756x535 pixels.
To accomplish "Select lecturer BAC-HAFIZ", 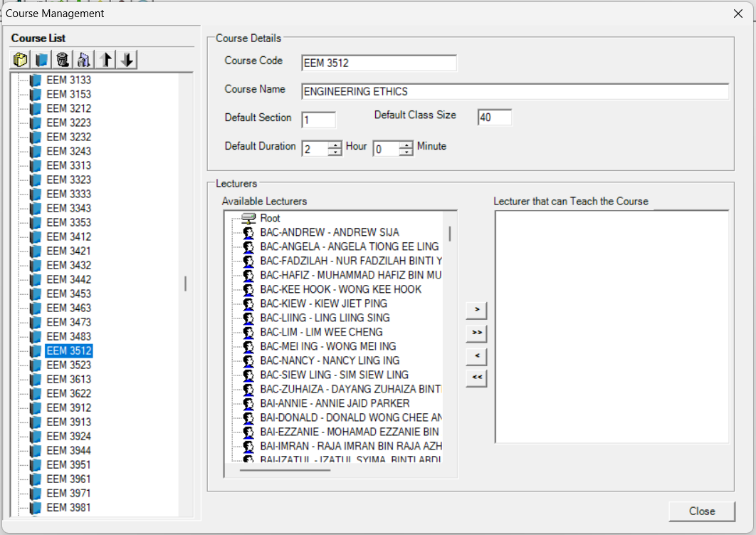I will coord(350,275).
